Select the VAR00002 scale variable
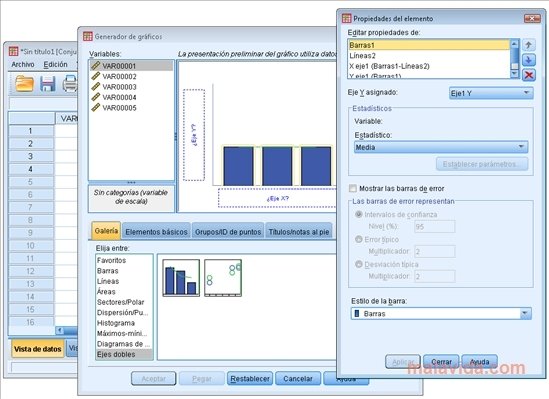 point(131,76)
